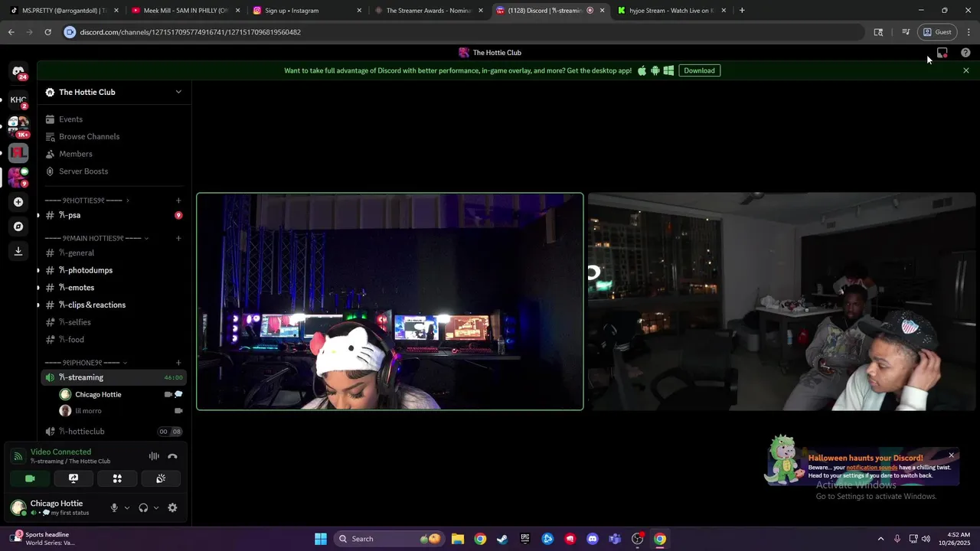The width and height of the screenshot is (980, 551).
Task: Reload the page in Chrome
Action: click(x=47, y=32)
